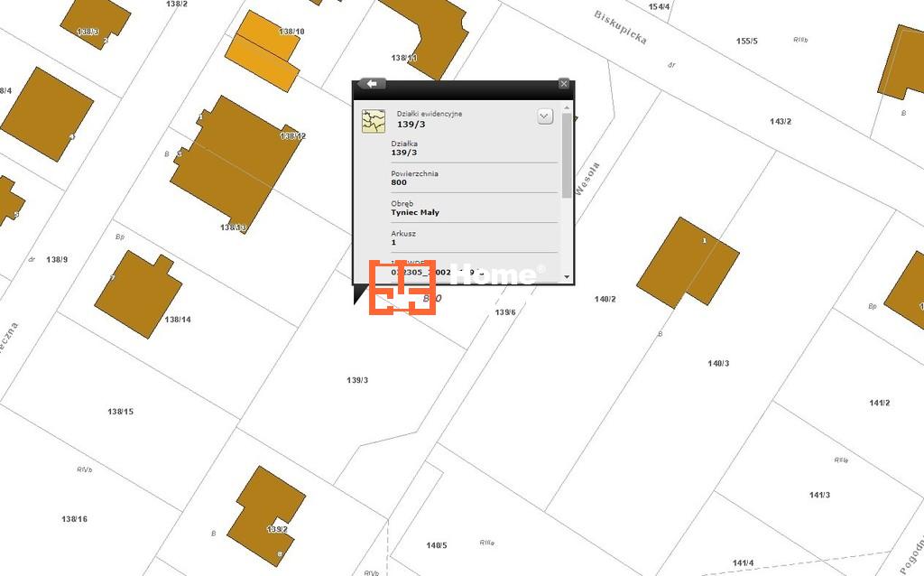924x576 pixels.
Task: Select parcel 140/2 label on map
Action: pyautogui.click(x=605, y=299)
